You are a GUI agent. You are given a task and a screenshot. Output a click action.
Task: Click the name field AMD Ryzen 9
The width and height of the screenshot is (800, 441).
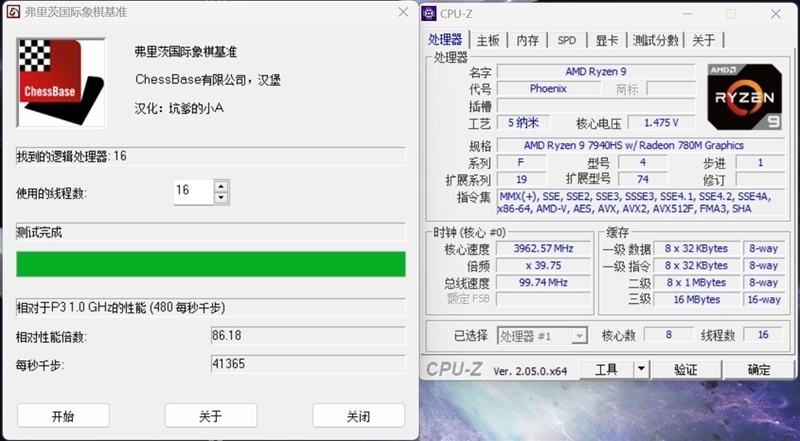(x=596, y=71)
